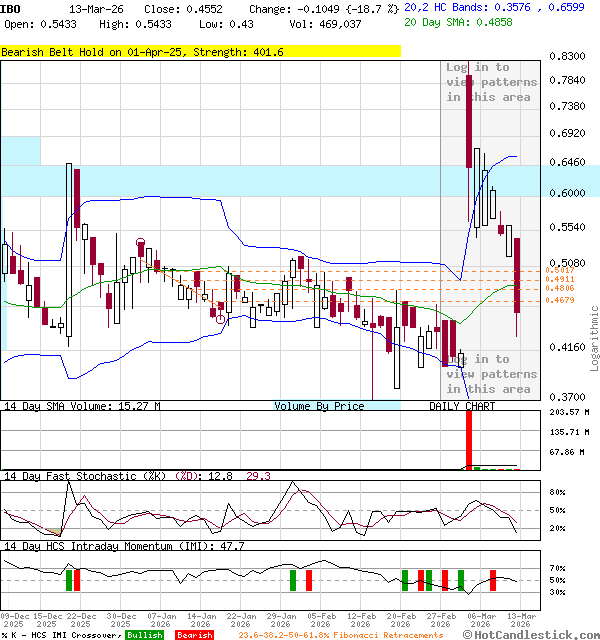
Task: Click the 0.5017 Fibonacci level label
Action: click(559, 271)
